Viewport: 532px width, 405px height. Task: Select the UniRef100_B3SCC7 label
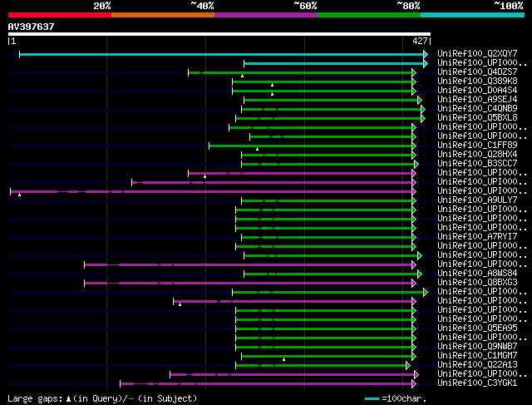click(477, 163)
